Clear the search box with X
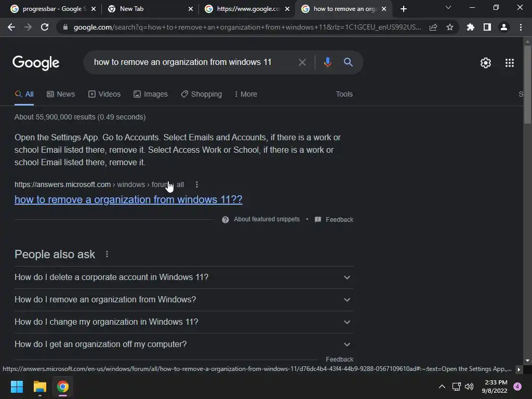Screen dimensions: 532x399 pos(302,62)
